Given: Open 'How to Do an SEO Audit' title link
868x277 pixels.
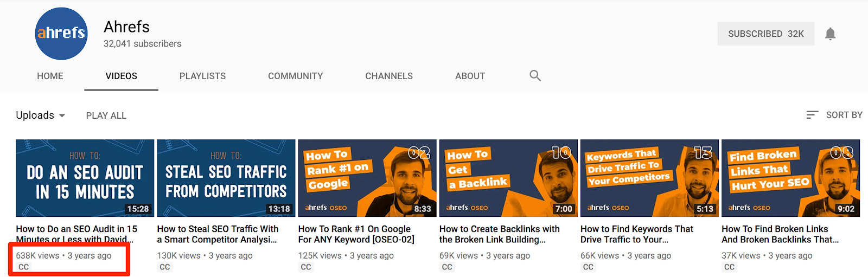Looking at the screenshot, I should [76, 234].
